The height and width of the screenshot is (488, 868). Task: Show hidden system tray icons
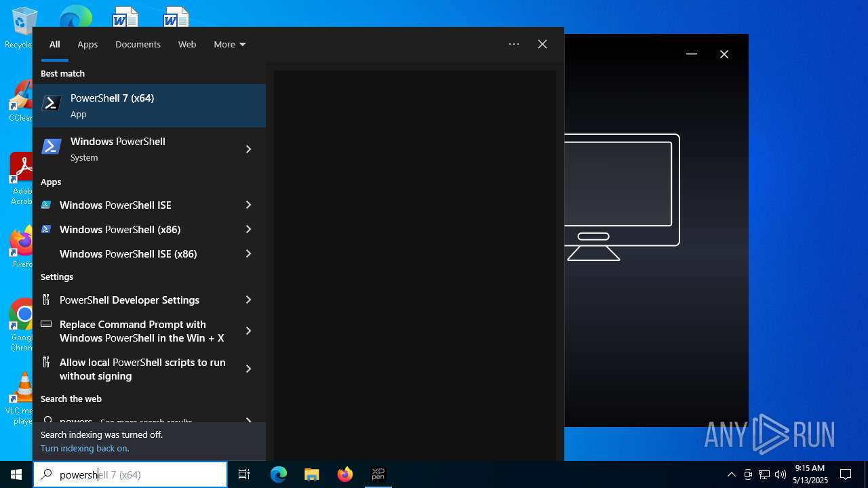tap(731, 474)
